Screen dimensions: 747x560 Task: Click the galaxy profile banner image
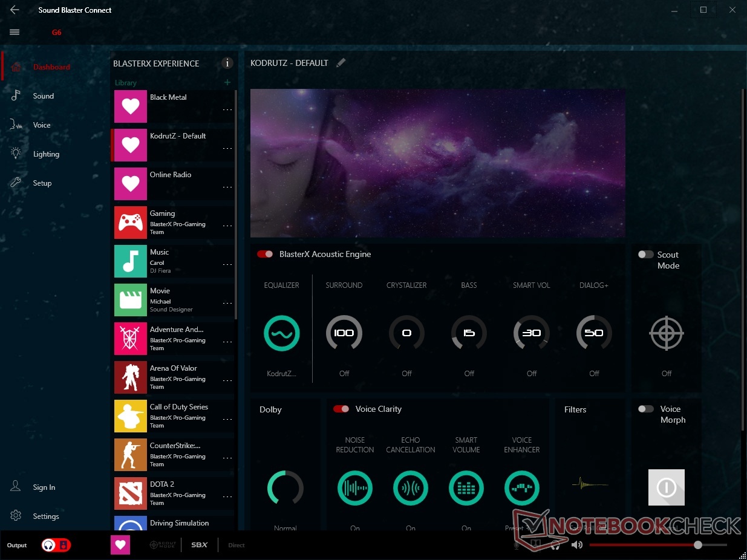click(438, 163)
